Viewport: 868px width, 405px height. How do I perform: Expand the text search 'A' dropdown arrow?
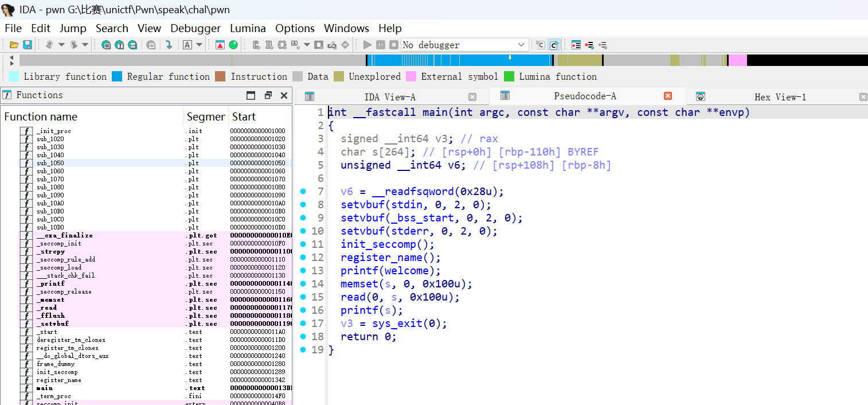coord(200,45)
